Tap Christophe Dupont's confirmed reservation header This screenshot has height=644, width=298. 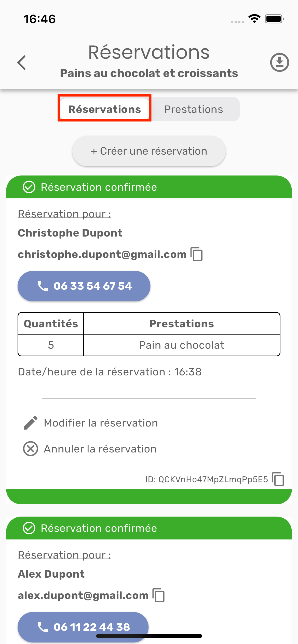[149, 187]
